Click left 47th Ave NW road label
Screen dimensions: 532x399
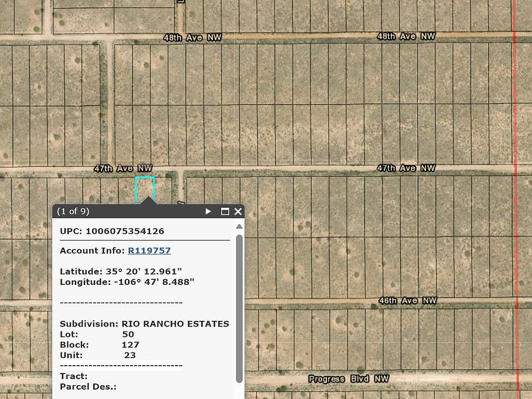click(x=123, y=168)
